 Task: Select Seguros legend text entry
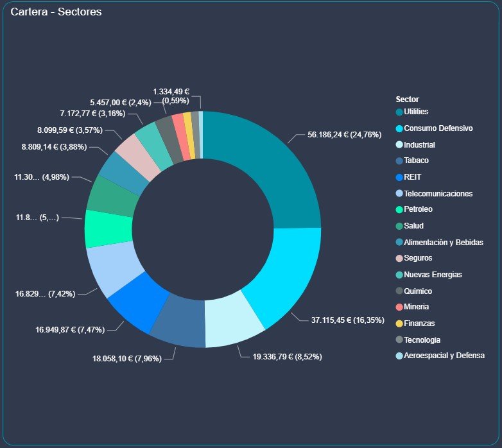(x=418, y=258)
